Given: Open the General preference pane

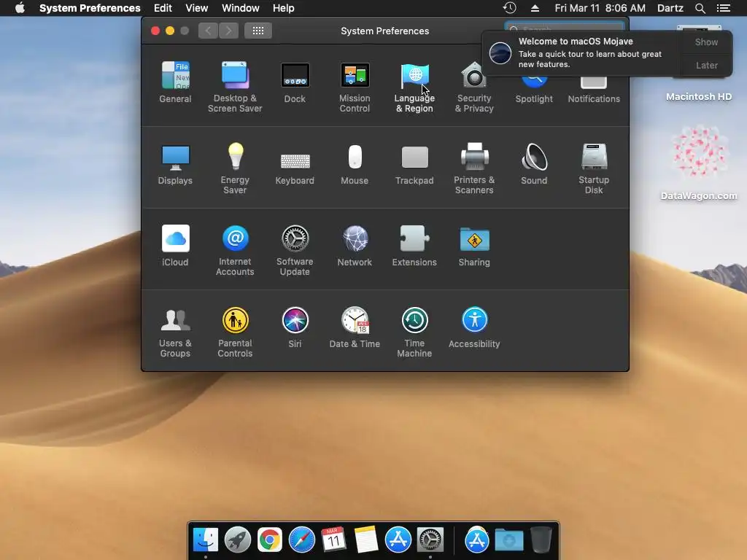Looking at the screenshot, I should (175, 82).
